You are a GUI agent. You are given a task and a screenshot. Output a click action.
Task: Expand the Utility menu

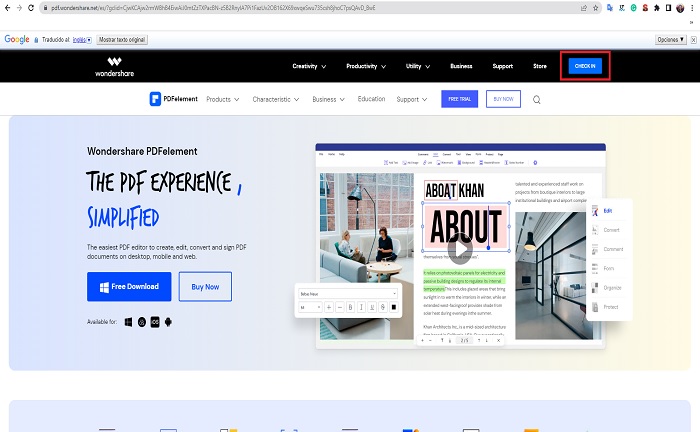point(417,66)
